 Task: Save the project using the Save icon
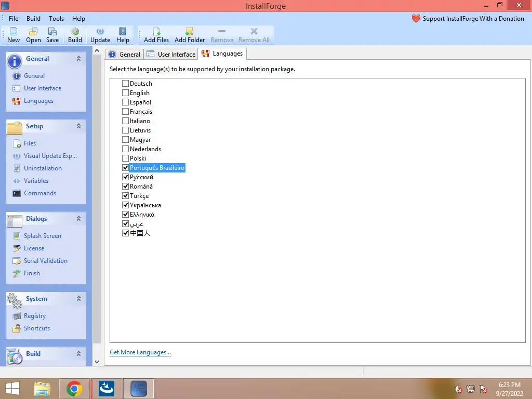point(52,35)
